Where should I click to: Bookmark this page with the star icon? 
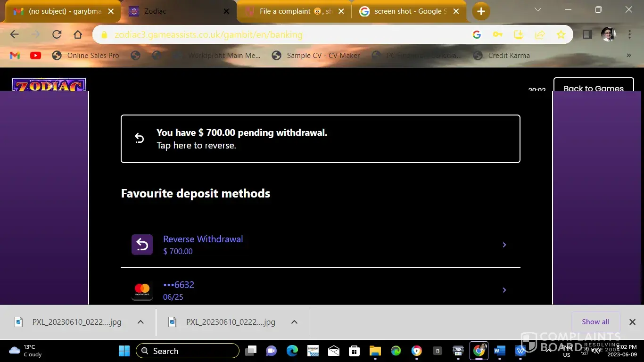[x=561, y=34]
